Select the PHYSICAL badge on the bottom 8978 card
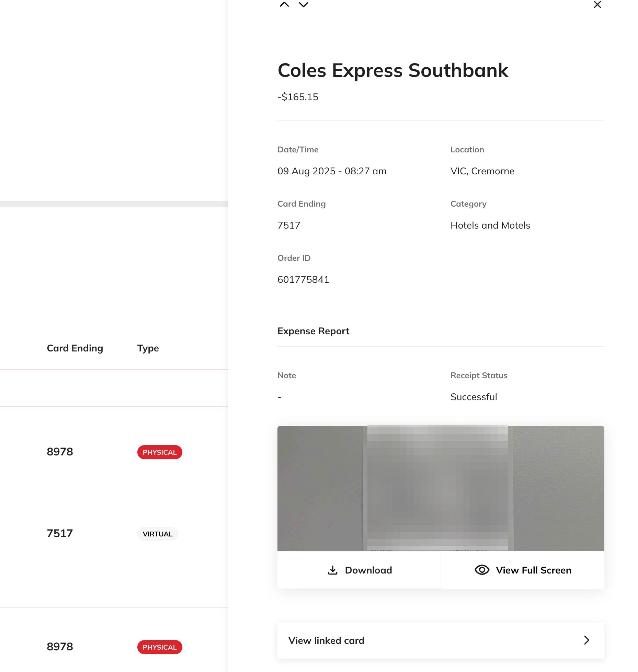 [x=159, y=647]
